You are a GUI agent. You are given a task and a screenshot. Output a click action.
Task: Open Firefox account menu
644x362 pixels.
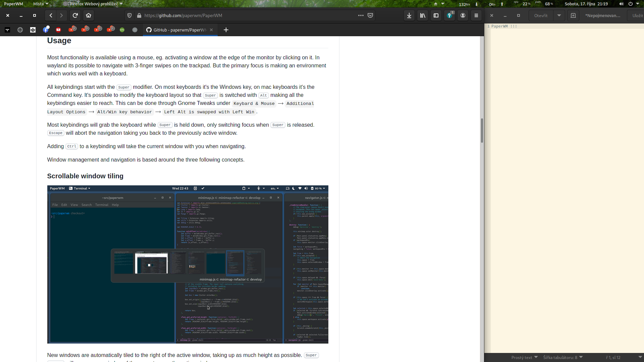coord(463,15)
